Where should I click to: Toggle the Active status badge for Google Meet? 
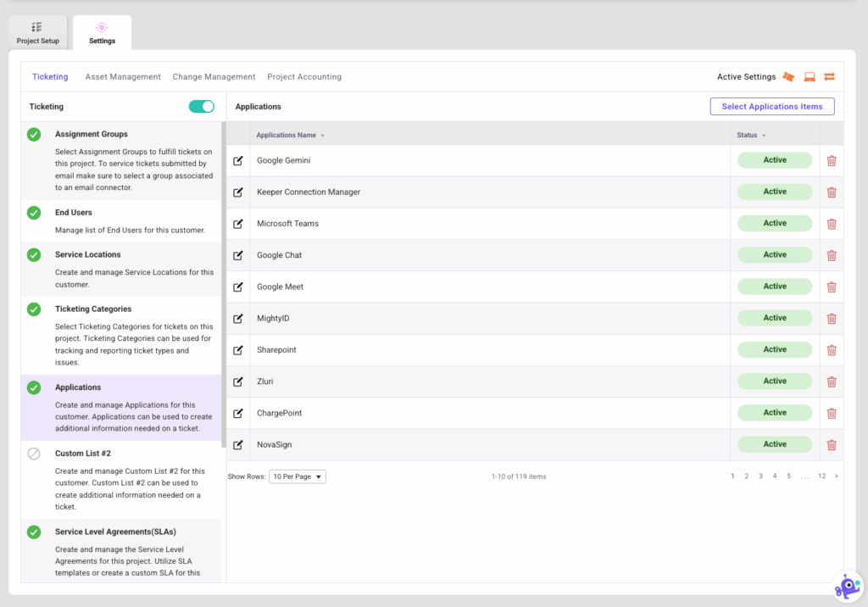(774, 286)
